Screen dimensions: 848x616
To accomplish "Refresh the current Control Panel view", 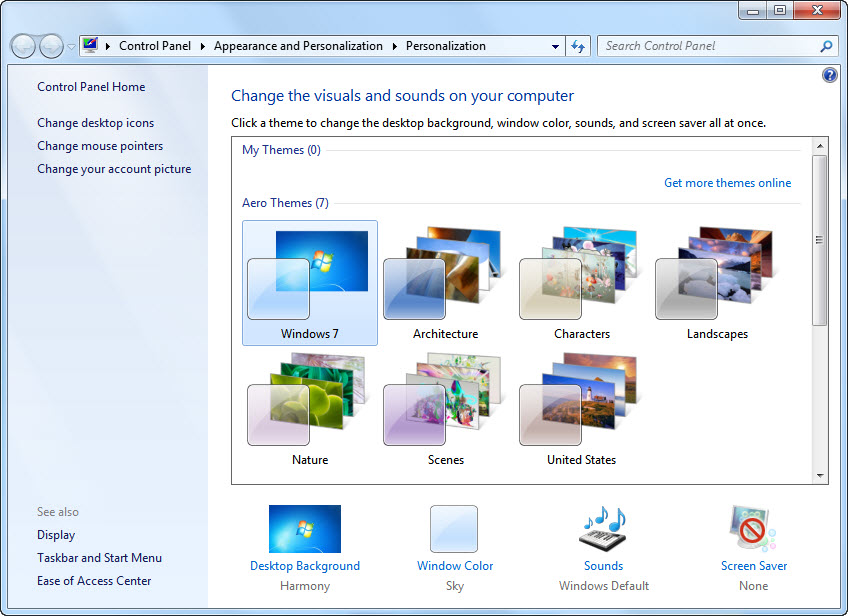I will (x=578, y=46).
